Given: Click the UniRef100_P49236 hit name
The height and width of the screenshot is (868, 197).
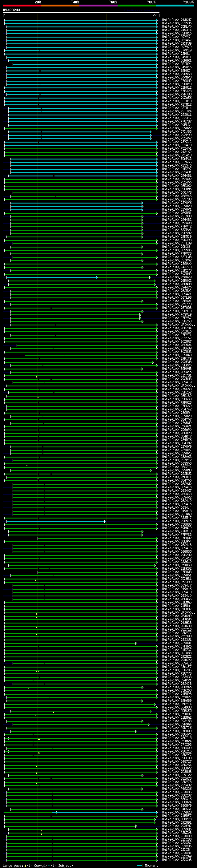Looking at the screenshot, I should [177, 789].
